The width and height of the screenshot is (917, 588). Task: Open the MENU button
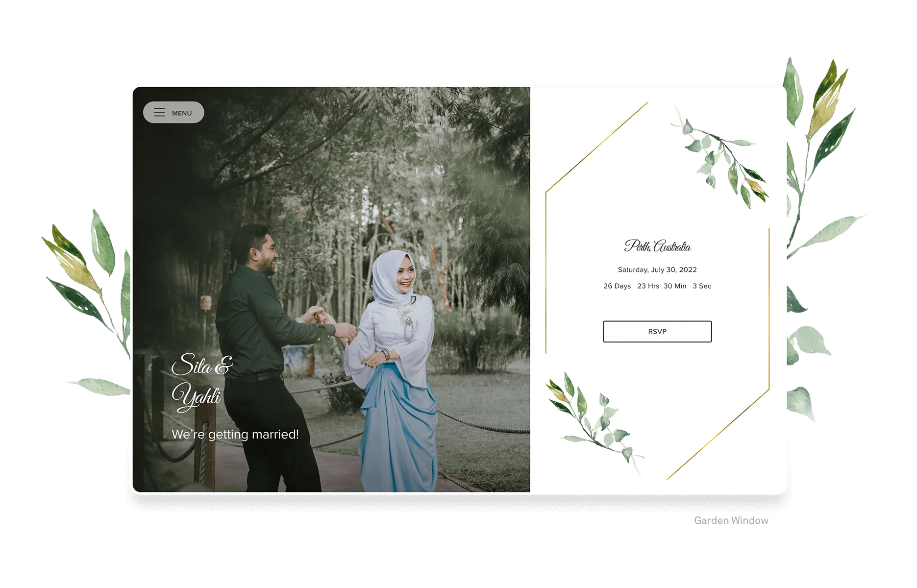click(x=174, y=112)
